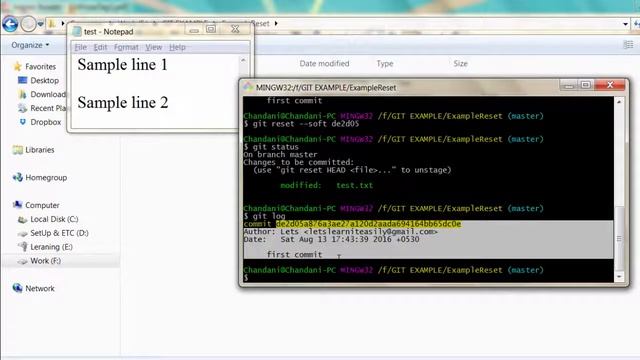Image resolution: width=640 pixels, height=360 pixels.
Task: Select Libraries in navigation pane
Action: point(40,150)
